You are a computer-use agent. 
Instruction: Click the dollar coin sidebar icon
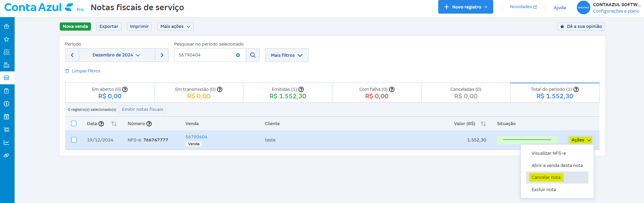(6, 104)
